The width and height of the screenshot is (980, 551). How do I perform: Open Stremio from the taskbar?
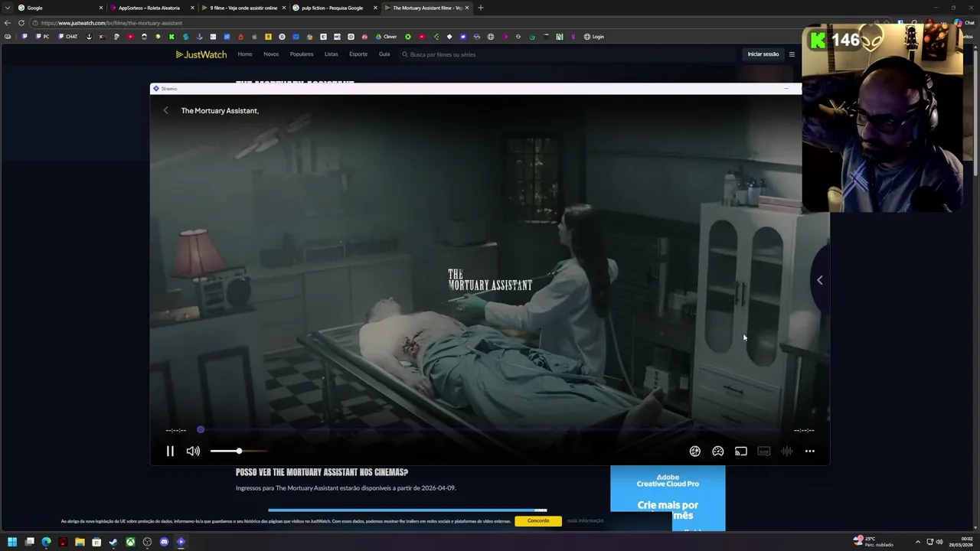tap(181, 542)
